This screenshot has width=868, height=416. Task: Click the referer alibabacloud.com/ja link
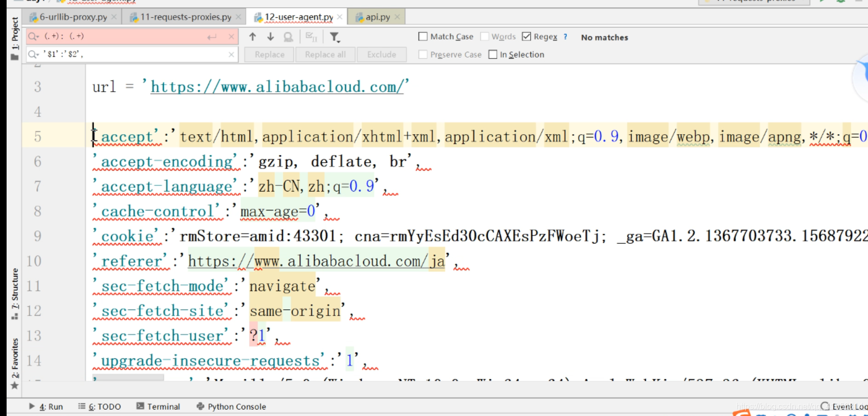click(x=316, y=261)
